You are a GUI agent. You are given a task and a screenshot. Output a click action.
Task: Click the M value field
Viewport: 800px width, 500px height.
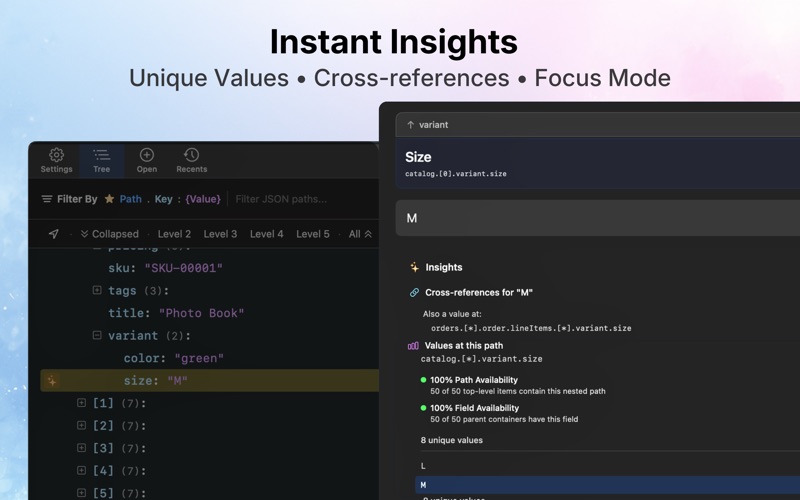[x=597, y=218]
